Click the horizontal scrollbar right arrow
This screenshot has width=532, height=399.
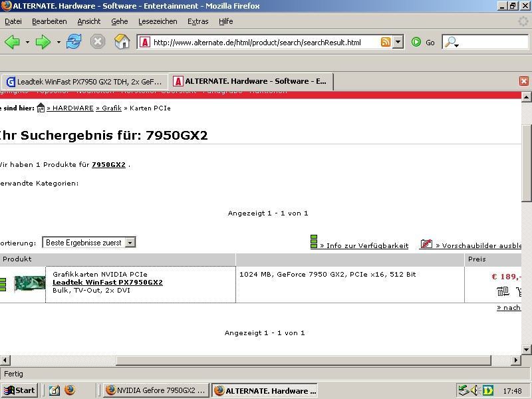click(x=516, y=360)
